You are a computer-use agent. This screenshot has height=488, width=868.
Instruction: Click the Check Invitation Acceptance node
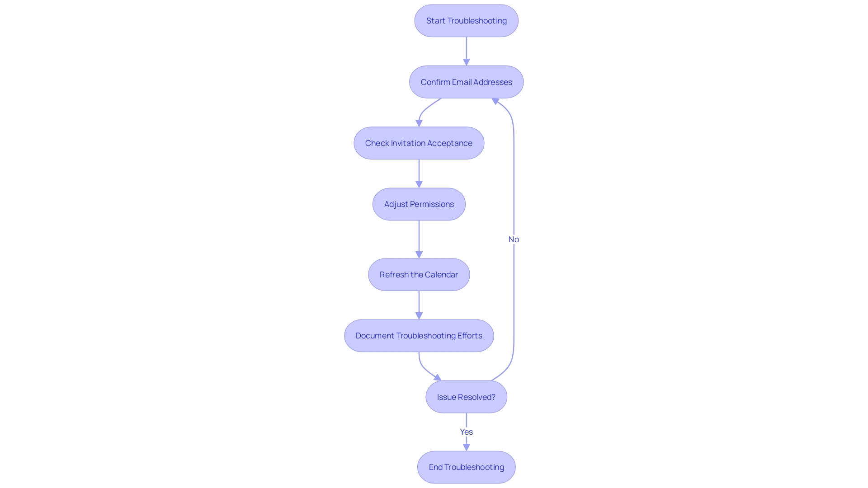(419, 143)
